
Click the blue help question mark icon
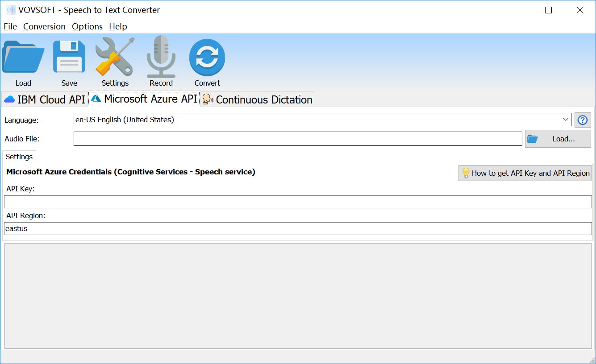583,120
